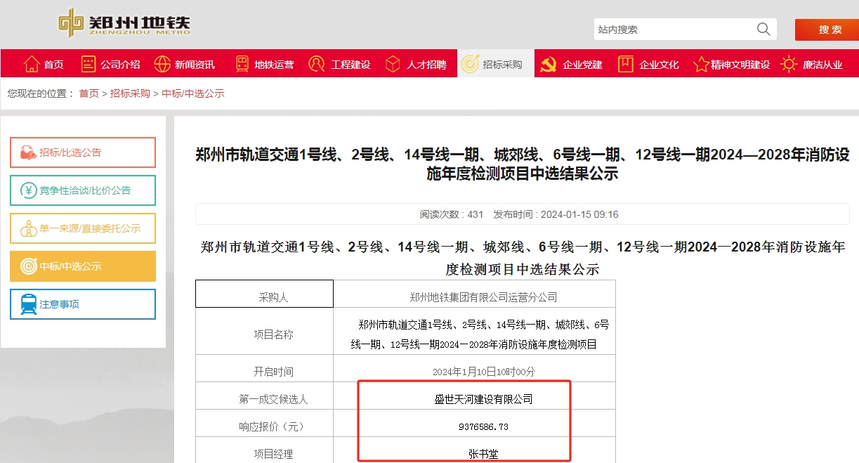Screen dimensions: 859x463
Task: Click 郑州地铁集团有限公司运营分公司 cell
Action: pos(474,294)
